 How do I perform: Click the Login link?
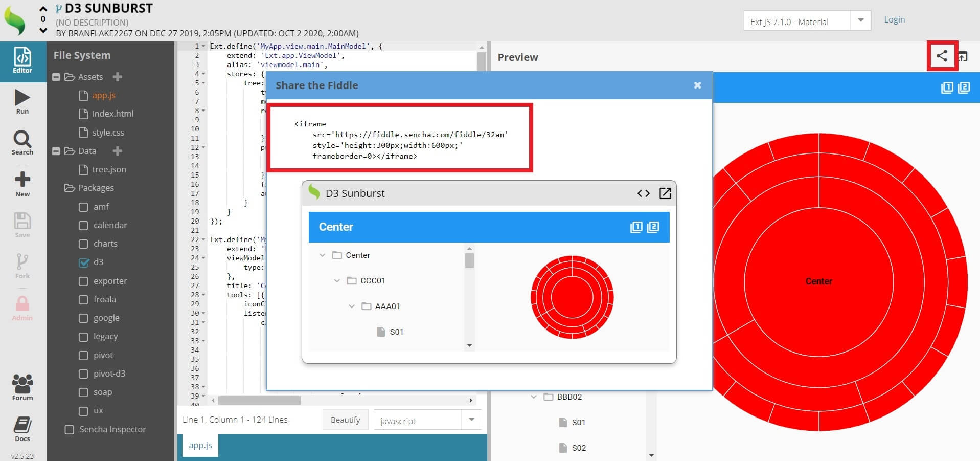(x=894, y=19)
